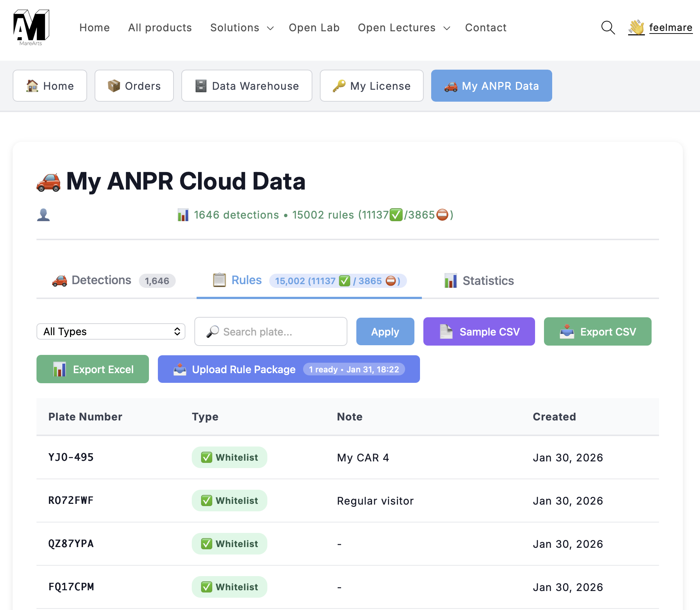Select plate number FQ17CPM
Screen dimensions: 700x610
pyautogui.click(x=71, y=587)
